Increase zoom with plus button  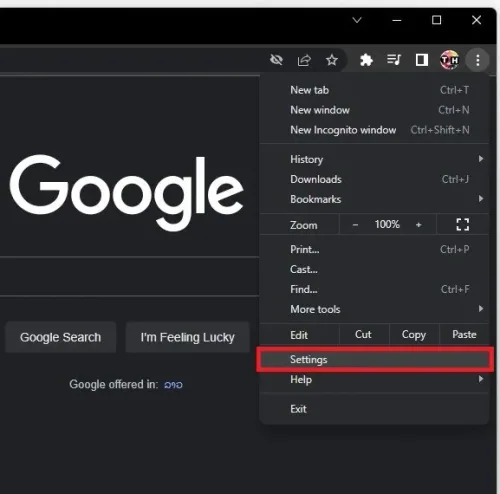coord(419,225)
